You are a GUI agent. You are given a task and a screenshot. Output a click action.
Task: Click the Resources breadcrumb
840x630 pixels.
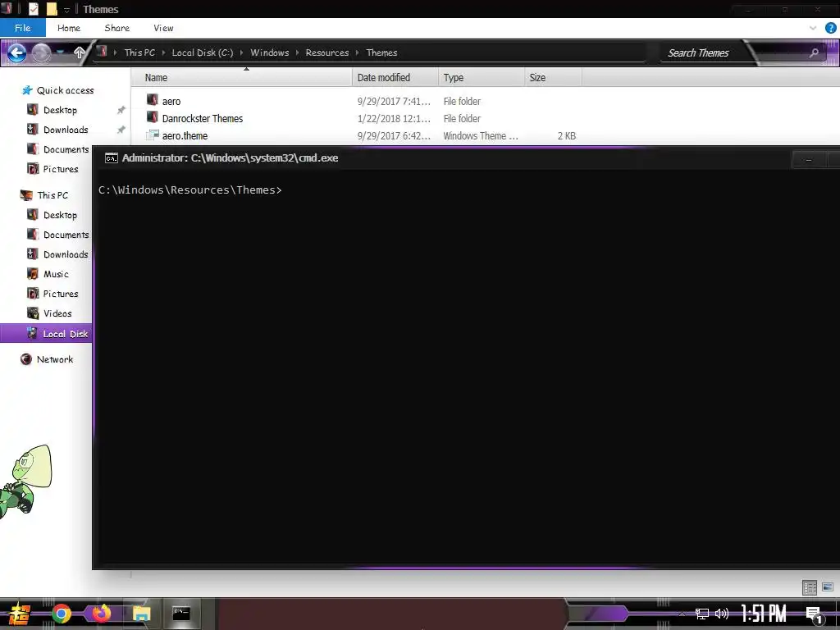[326, 52]
